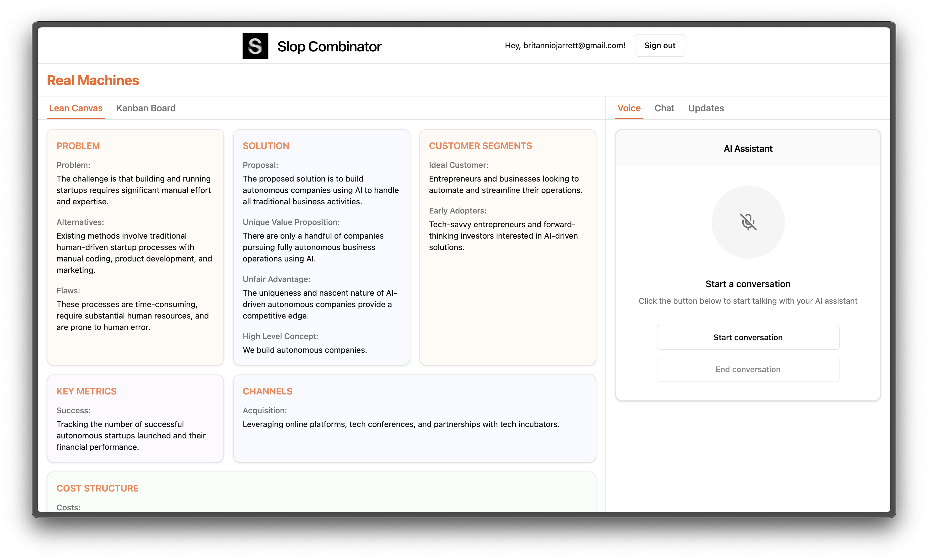Click the CUSTOMER SEGMENTS card heading

coord(480,146)
